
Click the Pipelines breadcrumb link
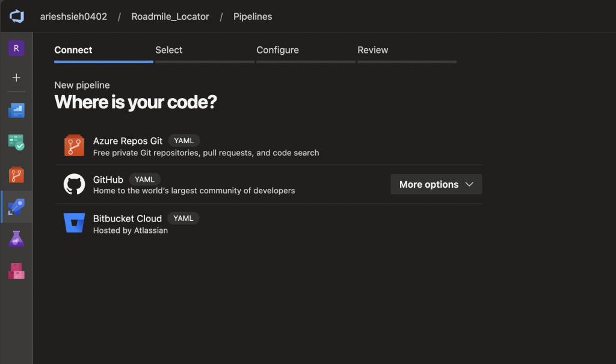253,16
